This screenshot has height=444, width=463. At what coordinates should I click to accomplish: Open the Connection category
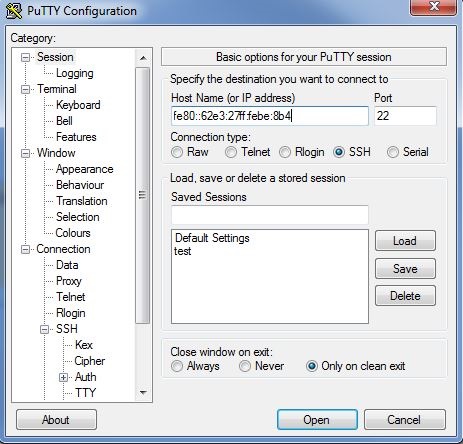[x=63, y=249]
